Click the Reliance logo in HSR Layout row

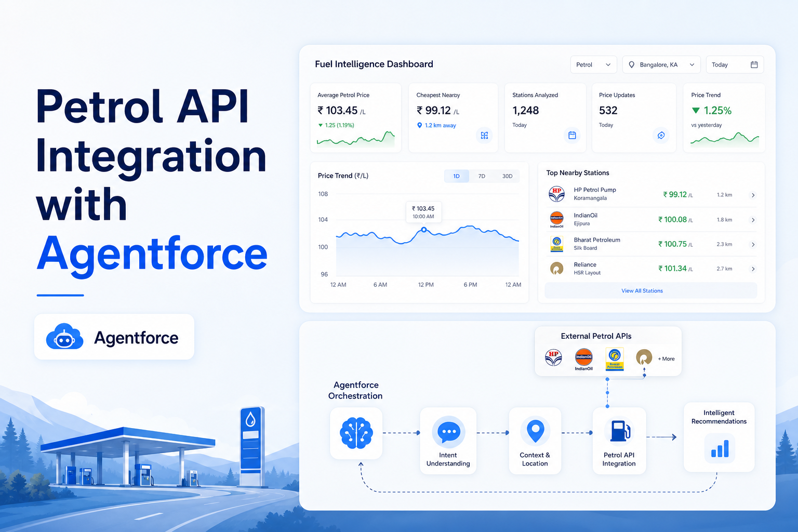click(556, 269)
